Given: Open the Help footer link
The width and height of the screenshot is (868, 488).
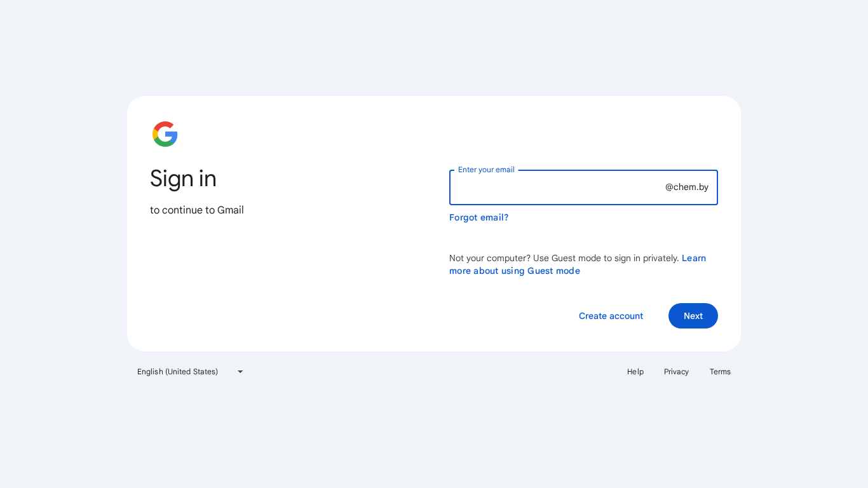Looking at the screenshot, I should [x=635, y=372].
